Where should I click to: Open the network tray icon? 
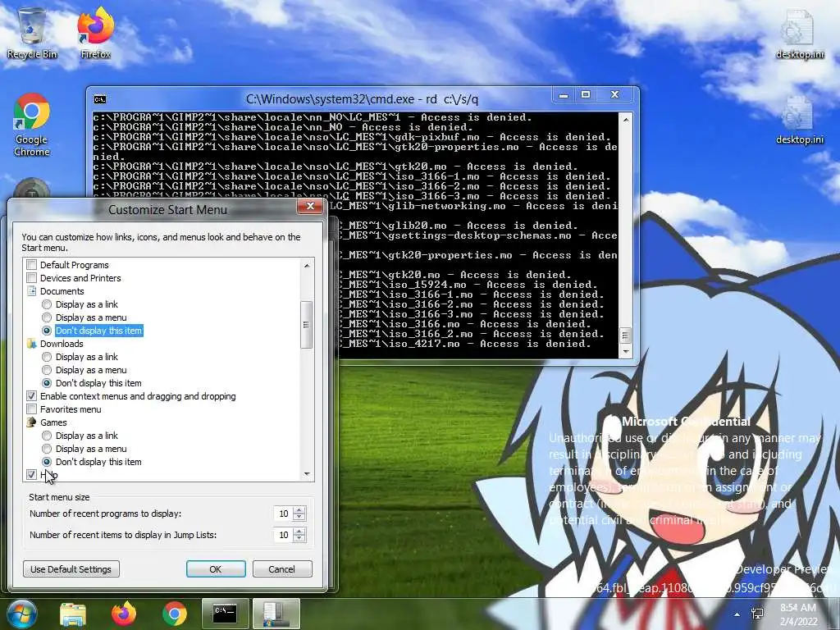757,614
